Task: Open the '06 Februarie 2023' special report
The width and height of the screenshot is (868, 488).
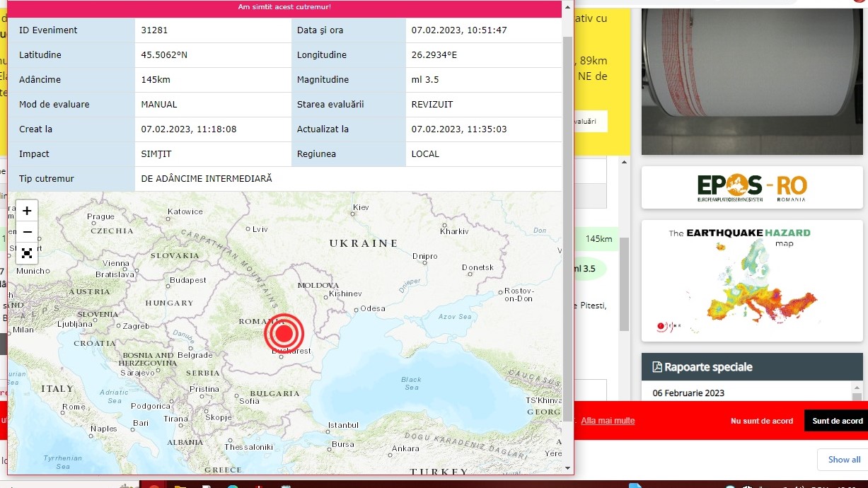Action: click(x=688, y=393)
